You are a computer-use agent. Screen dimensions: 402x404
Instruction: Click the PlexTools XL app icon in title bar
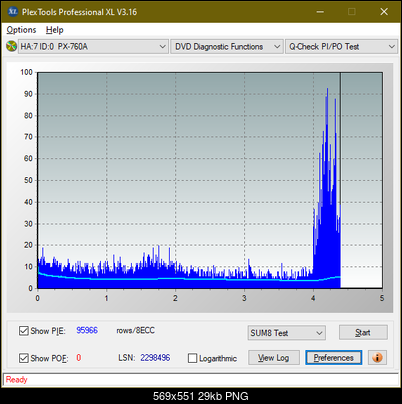[12, 12]
